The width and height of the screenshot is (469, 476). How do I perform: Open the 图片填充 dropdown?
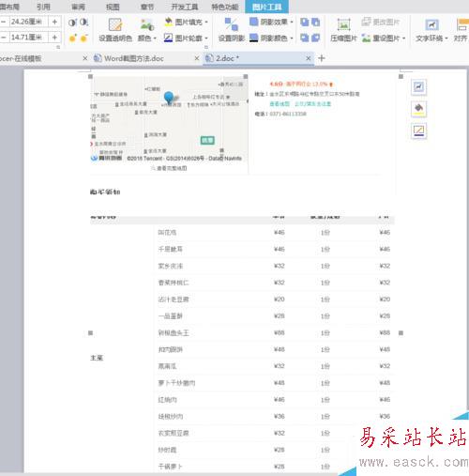pyautogui.click(x=186, y=22)
